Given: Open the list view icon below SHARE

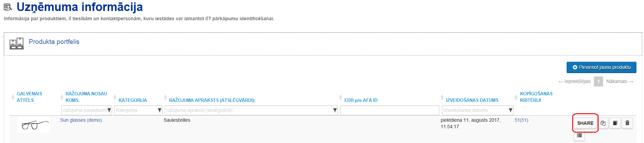Looking at the screenshot, I should [x=579, y=136].
